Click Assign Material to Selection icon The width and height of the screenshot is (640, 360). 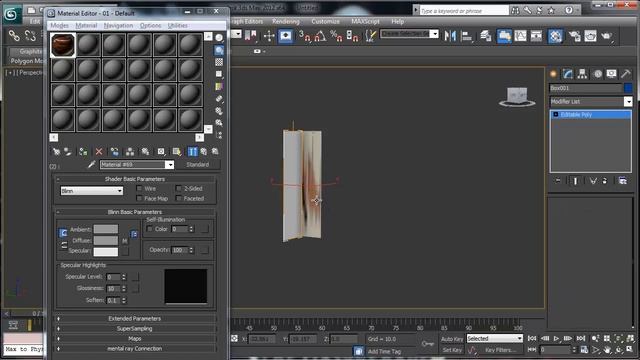point(83,152)
